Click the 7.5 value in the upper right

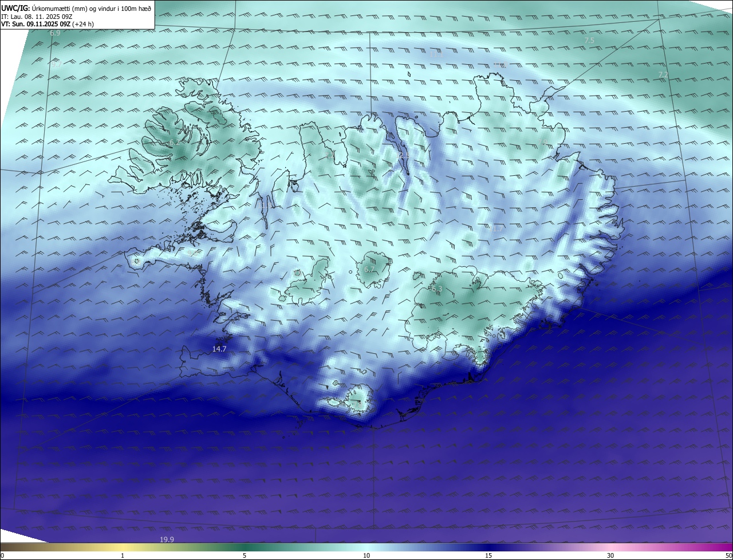589,41
